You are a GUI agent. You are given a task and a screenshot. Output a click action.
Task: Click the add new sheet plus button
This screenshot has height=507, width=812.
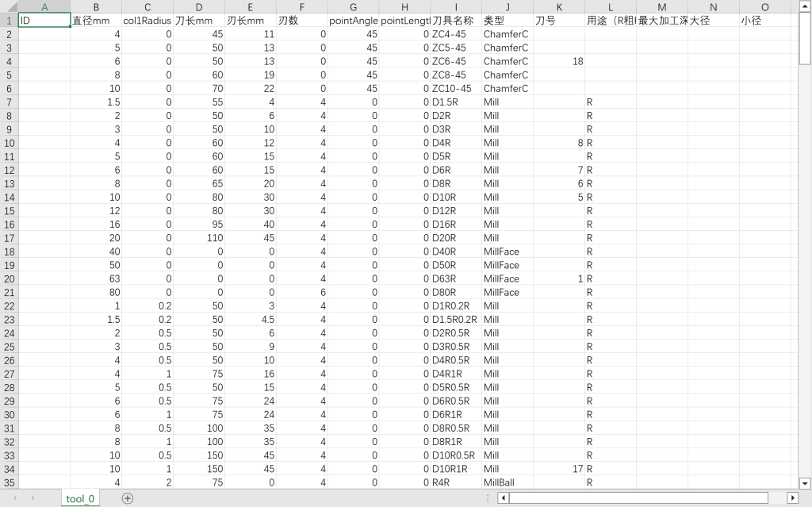[128, 497]
